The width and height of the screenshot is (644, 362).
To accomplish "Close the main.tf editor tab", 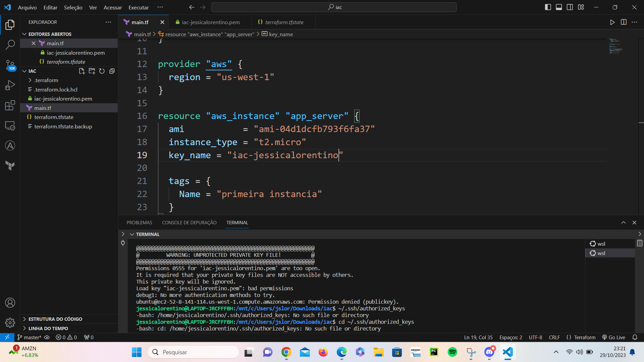I will (162, 22).
